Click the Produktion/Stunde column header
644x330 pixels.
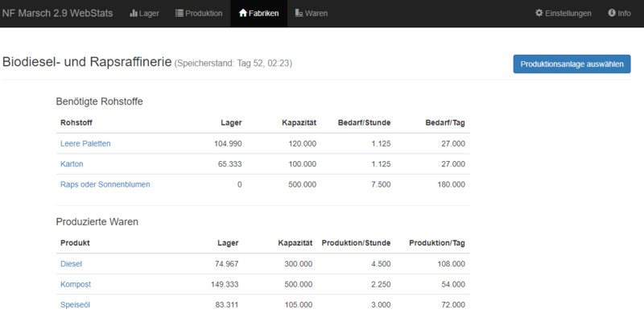356,243
